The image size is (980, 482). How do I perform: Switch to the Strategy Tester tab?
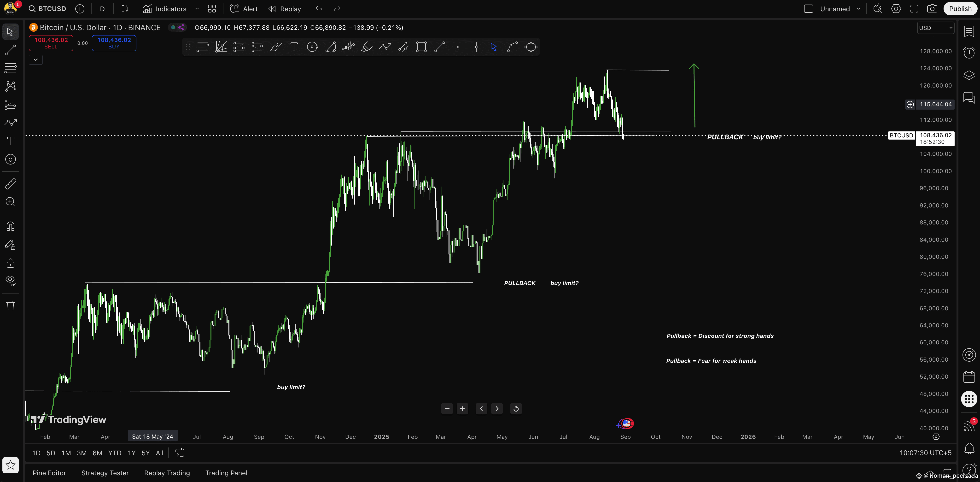105,473
